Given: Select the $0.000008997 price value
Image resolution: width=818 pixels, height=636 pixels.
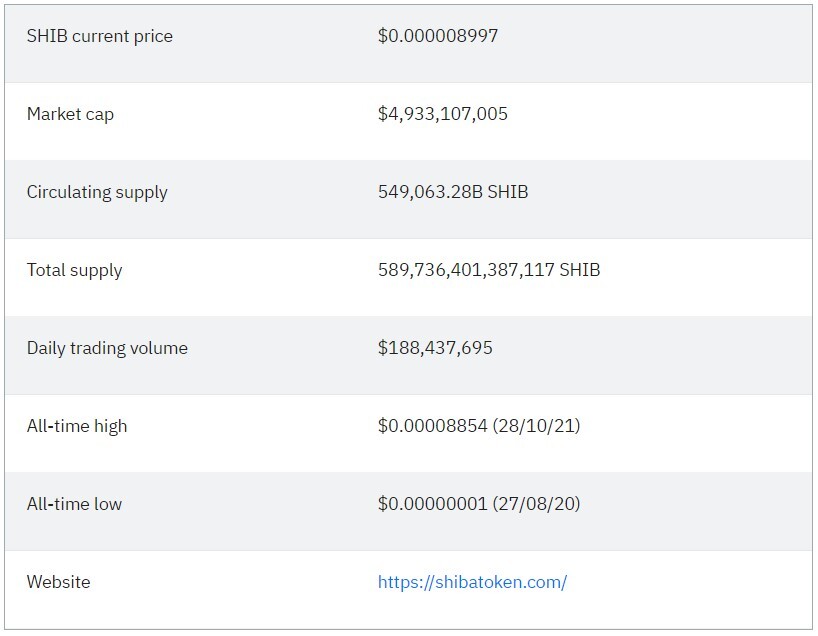Looking at the screenshot, I should point(438,35).
